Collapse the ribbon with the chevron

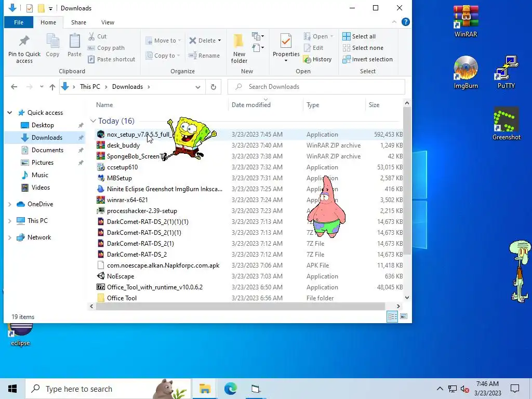point(394,22)
